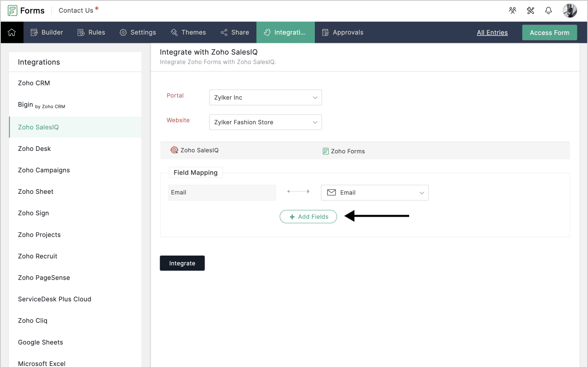
Task: Click the Zoho Forms logo icon
Action: tap(13, 11)
